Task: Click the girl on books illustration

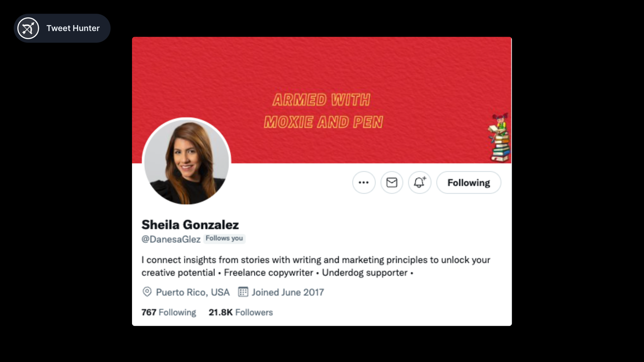Action: (x=499, y=138)
